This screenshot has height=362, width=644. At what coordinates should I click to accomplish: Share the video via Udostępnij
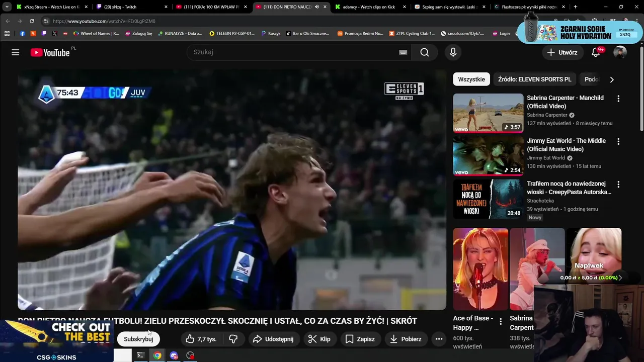click(273, 339)
